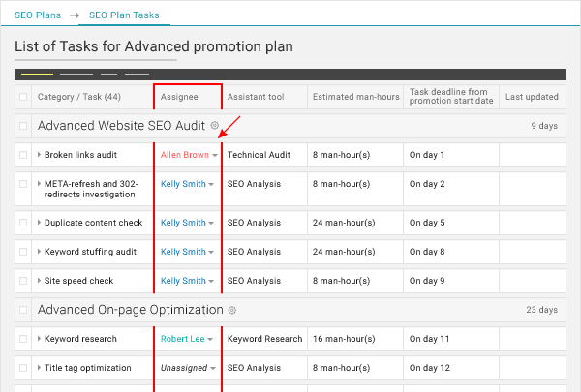Expand the Keyword research task

(x=39, y=338)
